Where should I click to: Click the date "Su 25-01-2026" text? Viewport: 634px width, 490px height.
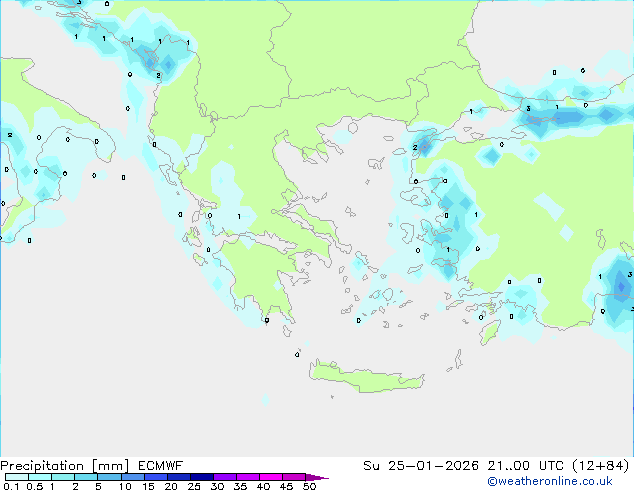click(x=421, y=466)
